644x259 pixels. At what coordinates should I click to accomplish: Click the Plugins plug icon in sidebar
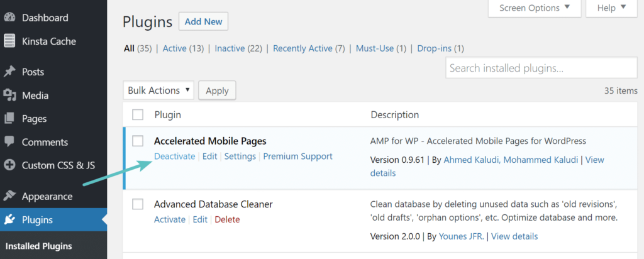pyautogui.click(x=9, y=220)
